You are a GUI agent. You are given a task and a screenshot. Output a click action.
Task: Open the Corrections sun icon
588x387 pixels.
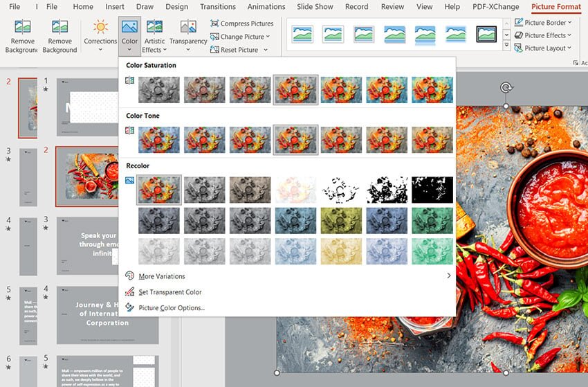[101, 28]
